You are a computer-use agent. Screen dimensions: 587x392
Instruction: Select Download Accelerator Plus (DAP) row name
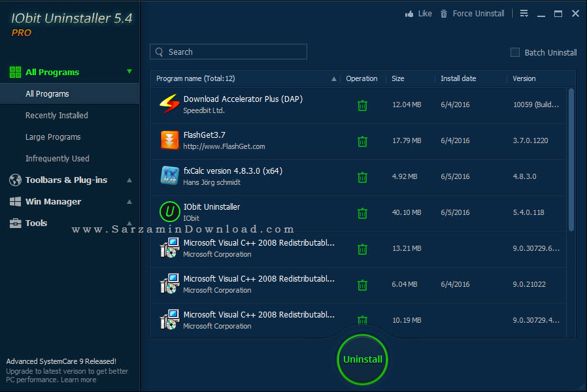[x=243, y=99]
